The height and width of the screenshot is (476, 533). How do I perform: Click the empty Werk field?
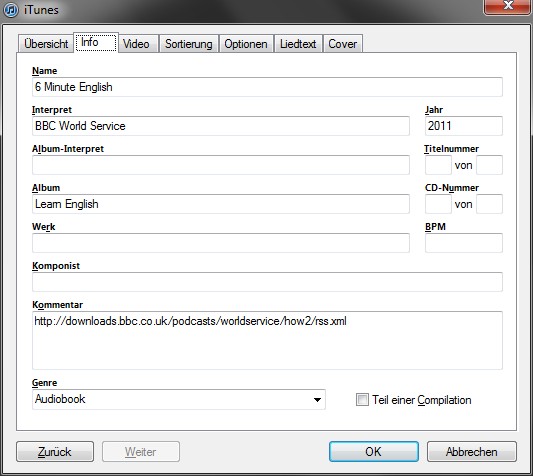(221, 243)
